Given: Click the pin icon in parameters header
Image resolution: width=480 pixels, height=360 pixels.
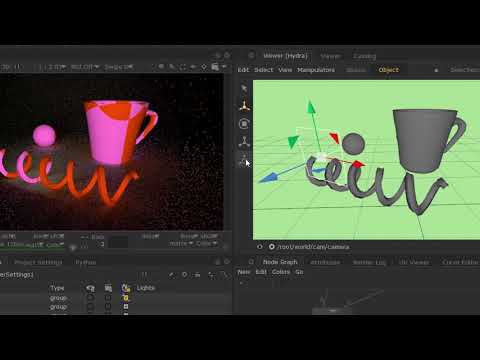Looking at the screenshot, I should pyautogui.click(x=184, y=275).
